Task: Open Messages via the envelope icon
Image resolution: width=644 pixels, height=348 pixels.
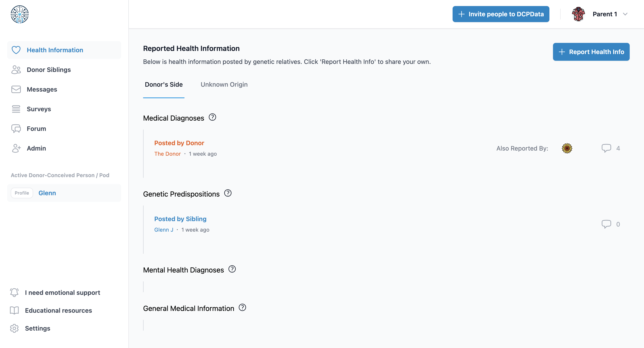Action: pyautogui.click(x=16, y=89)
